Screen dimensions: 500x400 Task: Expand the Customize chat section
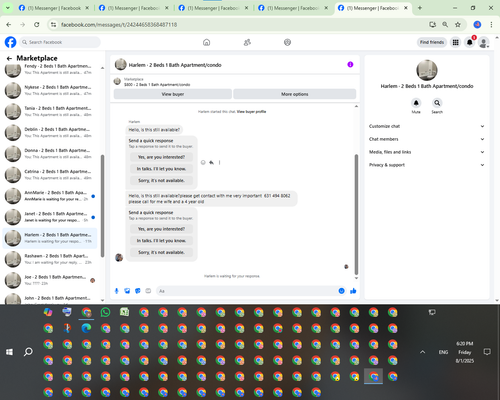[x=426, y=126]
